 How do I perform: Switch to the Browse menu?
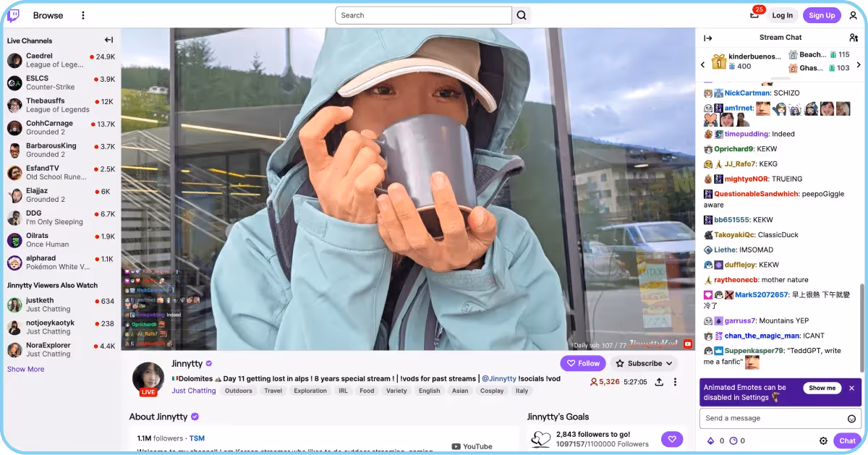[x=48, y=14]
